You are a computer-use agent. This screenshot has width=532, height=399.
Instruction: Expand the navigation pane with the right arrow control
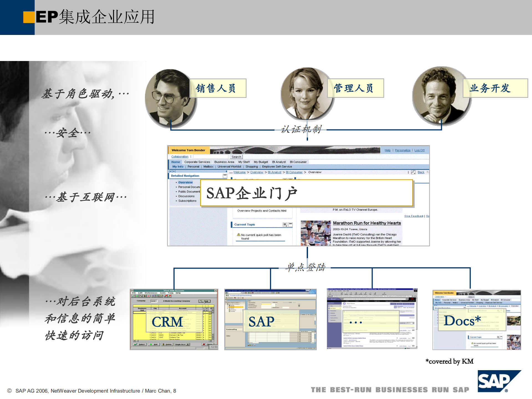click(174, 171)
